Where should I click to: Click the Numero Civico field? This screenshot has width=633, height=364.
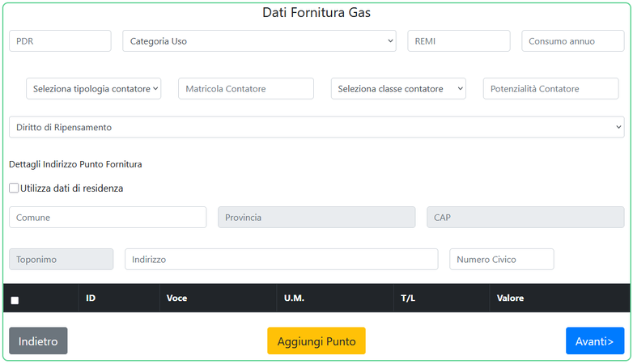click(502, 259)
